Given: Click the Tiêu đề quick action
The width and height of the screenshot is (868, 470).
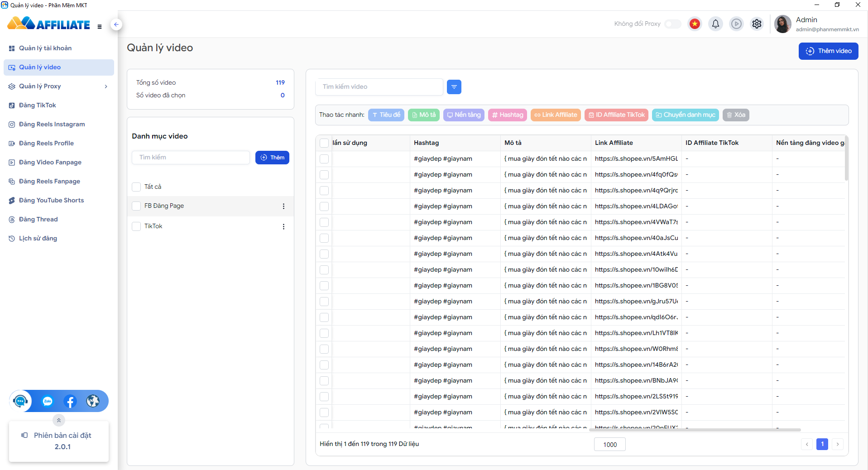Looking at the screenshot, I should tap(386, 115).
